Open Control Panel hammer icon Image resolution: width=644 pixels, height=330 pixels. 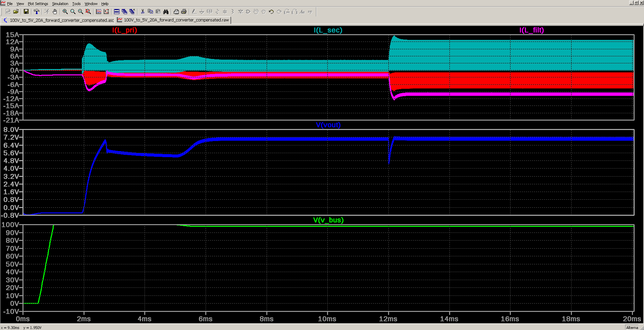pyautogui.click(x=36, y=12)
